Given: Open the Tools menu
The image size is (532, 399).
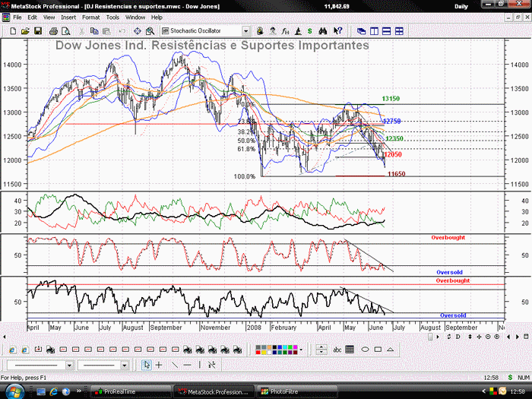Looking at the screenshot, I should click(112, 17).
